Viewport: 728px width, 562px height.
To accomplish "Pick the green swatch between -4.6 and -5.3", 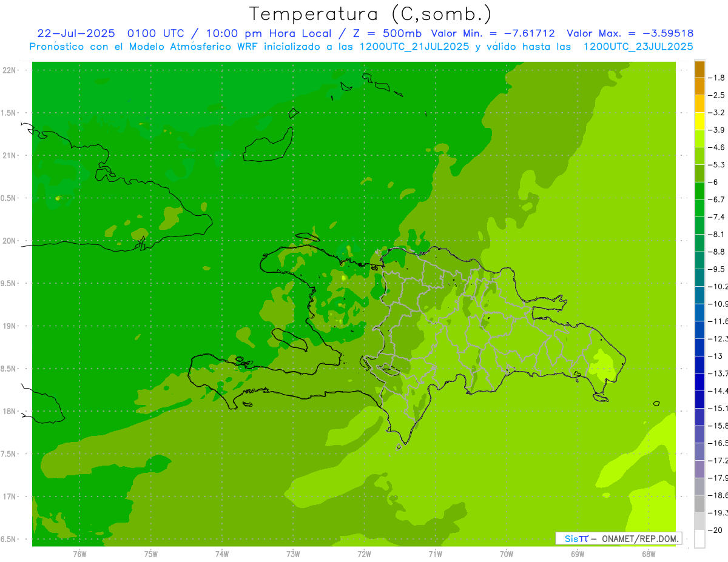I will 699,156.
